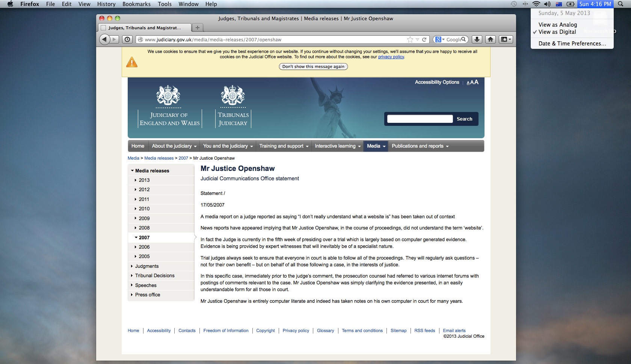Select the largest text size A
Image resolution: width=631 pixels, height=364 pixels.
pyautogui.click(x=476, y=82)
